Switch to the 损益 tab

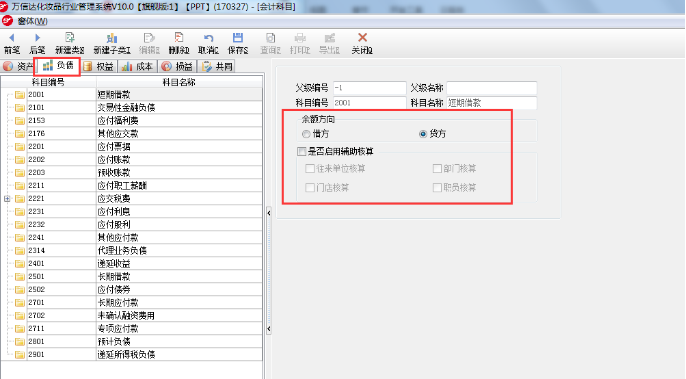(x=177, y=67)
